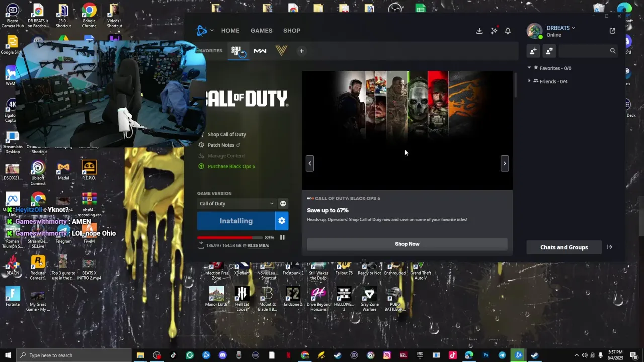
Task: Open Google Chrome desktop shortcut
Action: coord(89,15)
